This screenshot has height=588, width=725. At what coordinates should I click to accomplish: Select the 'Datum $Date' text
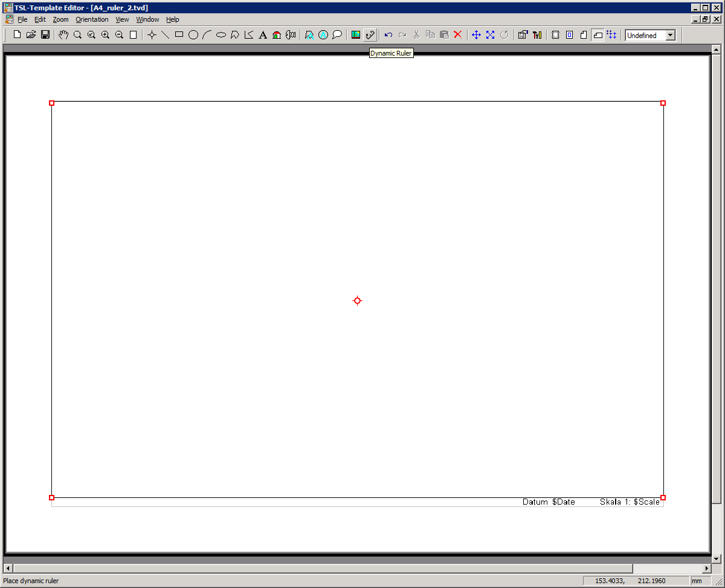549,502
